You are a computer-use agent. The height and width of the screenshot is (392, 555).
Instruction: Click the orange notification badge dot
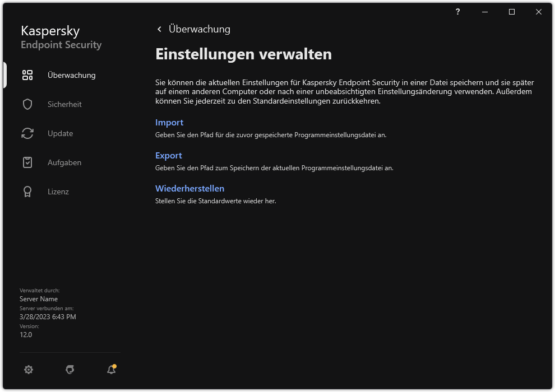(x=115, y=365)
